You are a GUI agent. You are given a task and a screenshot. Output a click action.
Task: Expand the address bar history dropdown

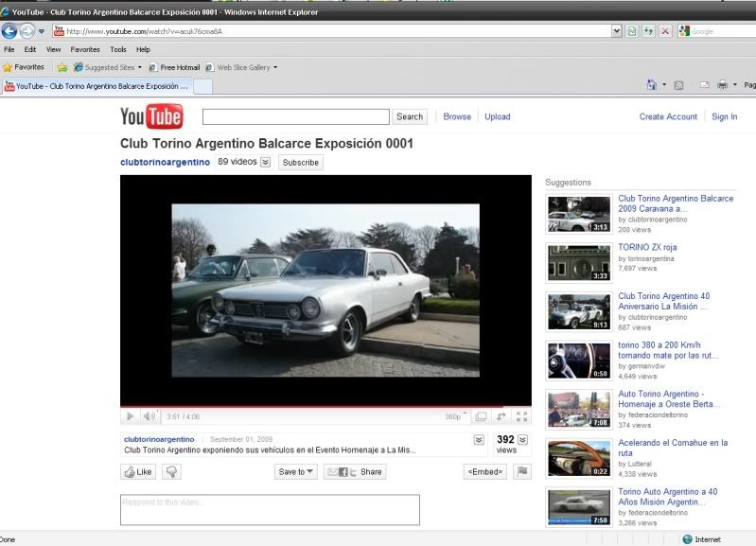pos(616,31)
